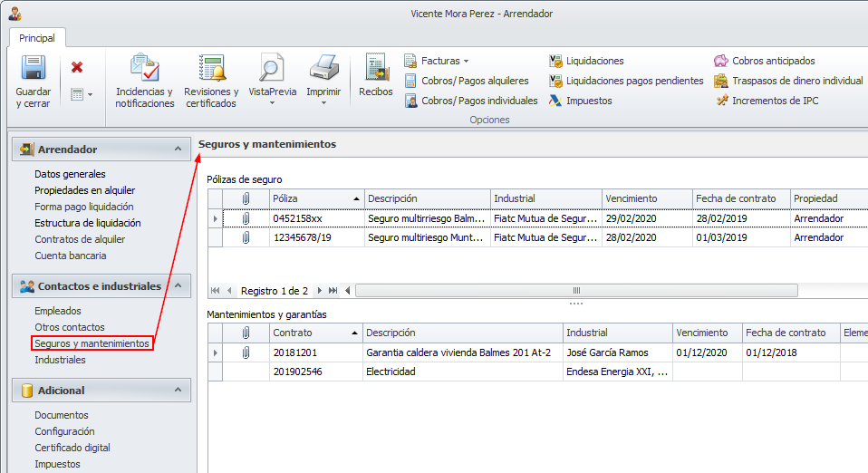Select the Principal ribbon tab
Screen dimensions: 868x473
[x=37, y=38]
